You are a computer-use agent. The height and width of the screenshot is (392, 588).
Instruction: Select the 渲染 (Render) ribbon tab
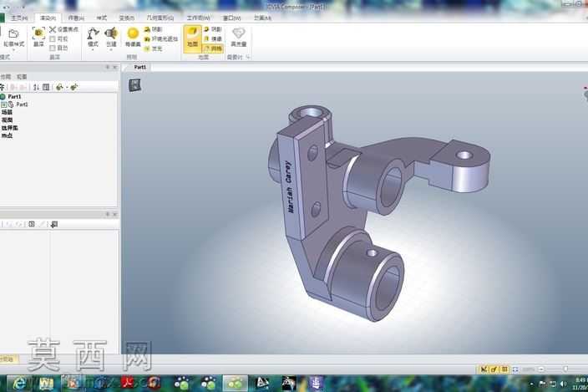point(48,18)
